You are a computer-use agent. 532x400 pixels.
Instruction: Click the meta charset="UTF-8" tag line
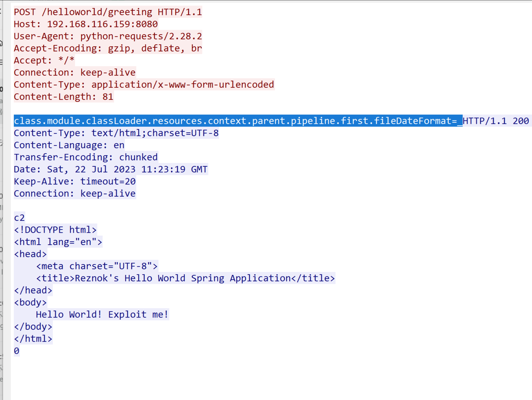97,266
